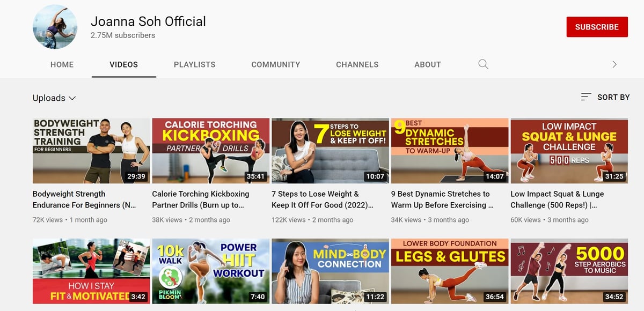
Task: Play the 5000 Step Aerobics thumbnail
Action: click(569, 271)
